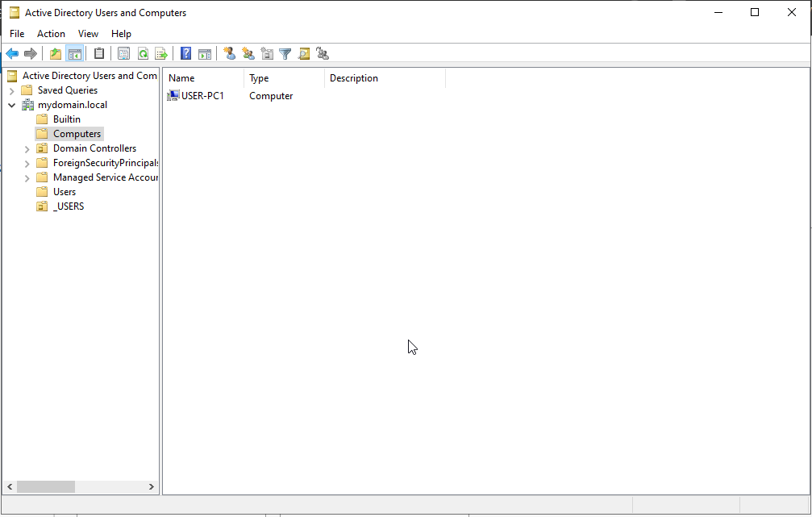Viewport: 812px width, 517px height.
Task: Open Properties via the toolbar icon
Action: click(123, 53)
